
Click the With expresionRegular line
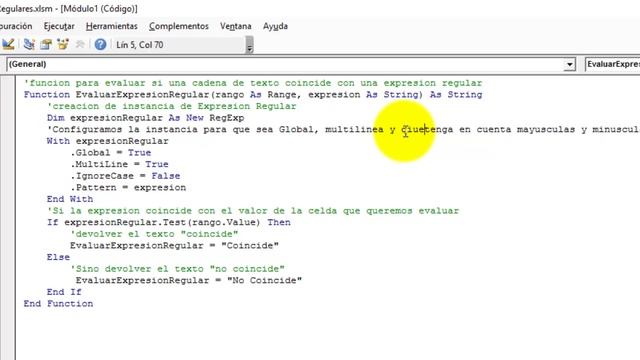(x=107, y=141)
